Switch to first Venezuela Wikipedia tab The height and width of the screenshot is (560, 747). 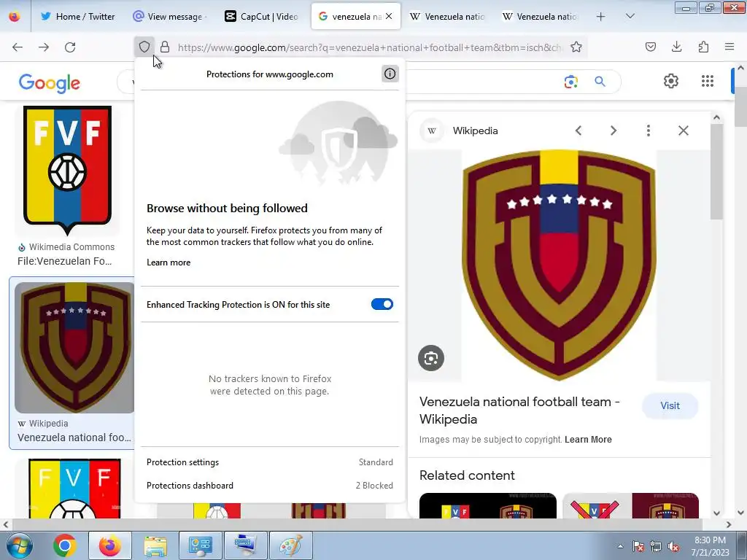(x=447, y=17)
